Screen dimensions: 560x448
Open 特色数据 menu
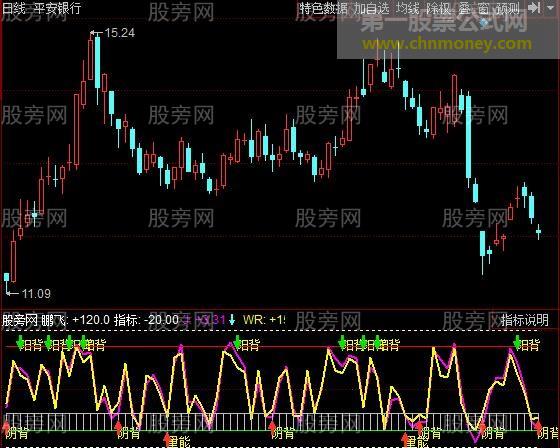(x=324, y=8)
